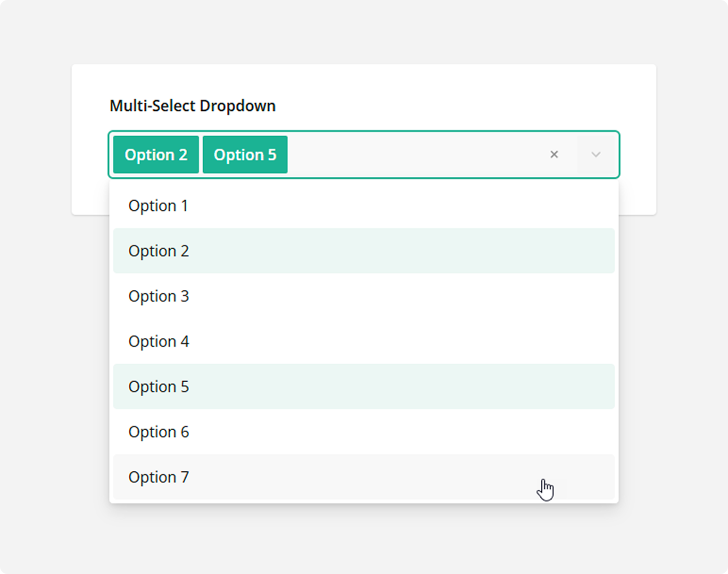Image resolution: width=728 pixels, height=574 pixels.
Task: Select Option 7 under the cursor
Action: (158, 477)
